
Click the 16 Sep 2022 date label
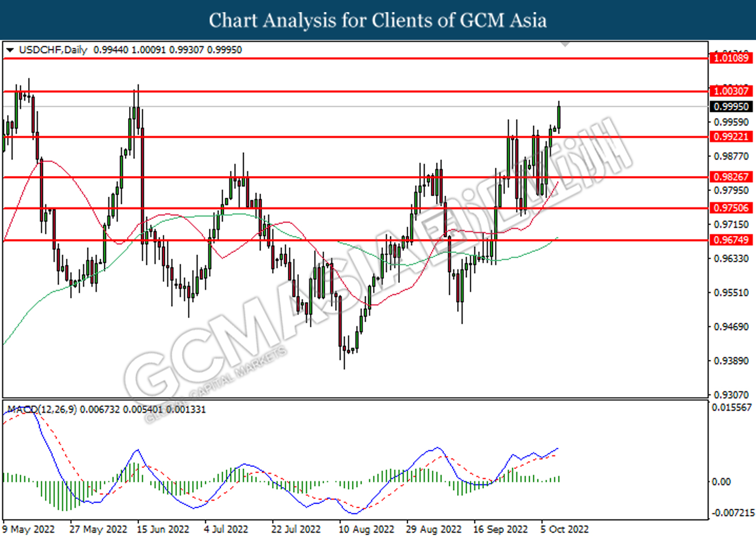[500, 529]
